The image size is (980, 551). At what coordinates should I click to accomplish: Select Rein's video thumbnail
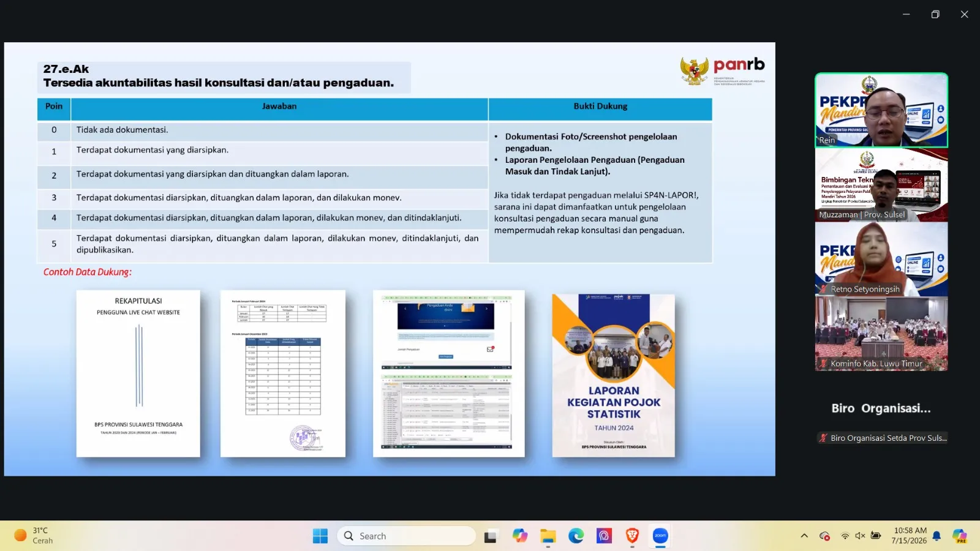[881, 110]
